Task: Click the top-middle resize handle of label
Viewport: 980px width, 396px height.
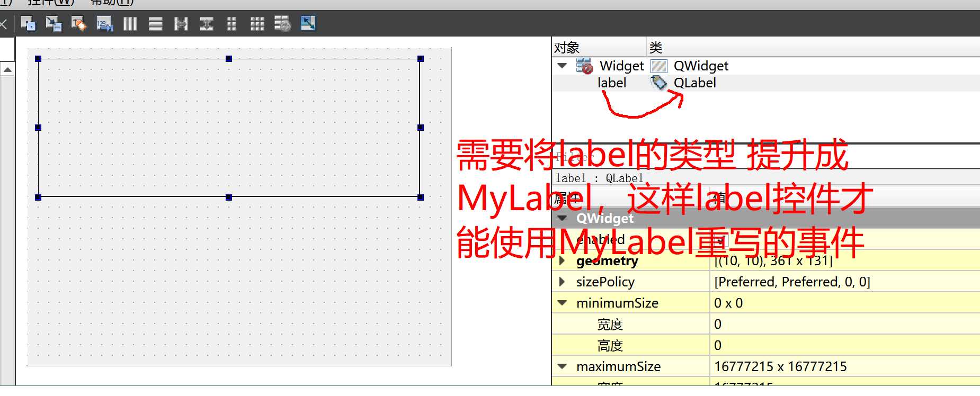Action: [229, 59]
